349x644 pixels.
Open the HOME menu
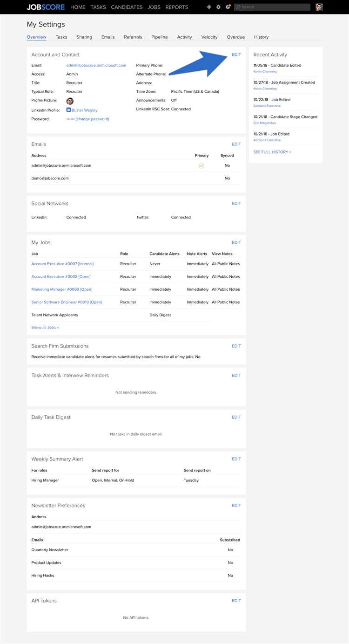tap(78, 7)
